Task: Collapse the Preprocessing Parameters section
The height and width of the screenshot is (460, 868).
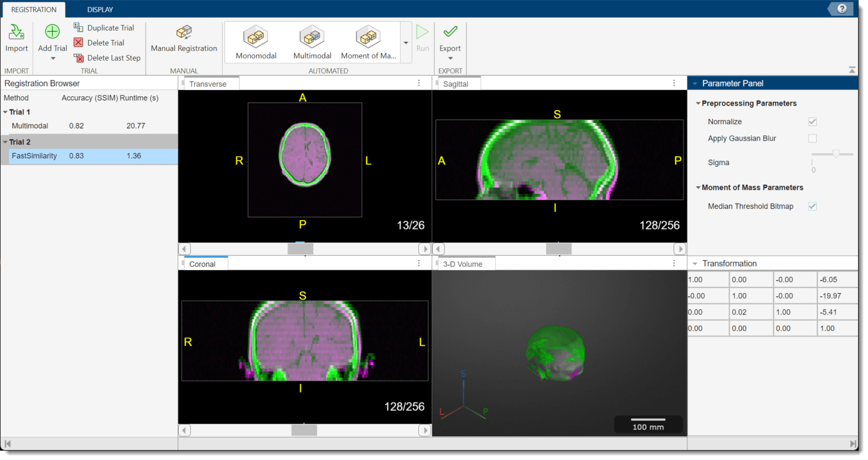Action: point(698,104)
